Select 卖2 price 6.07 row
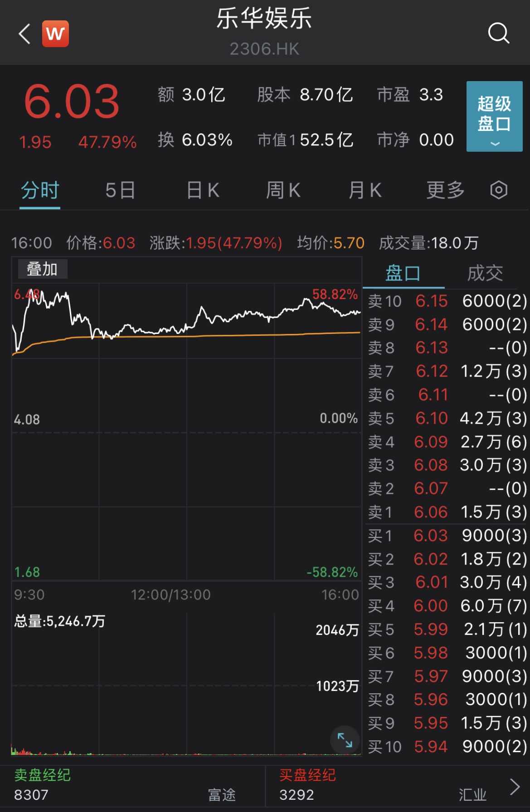This screenshot has width=530, height=812. (x=447, y=488)
